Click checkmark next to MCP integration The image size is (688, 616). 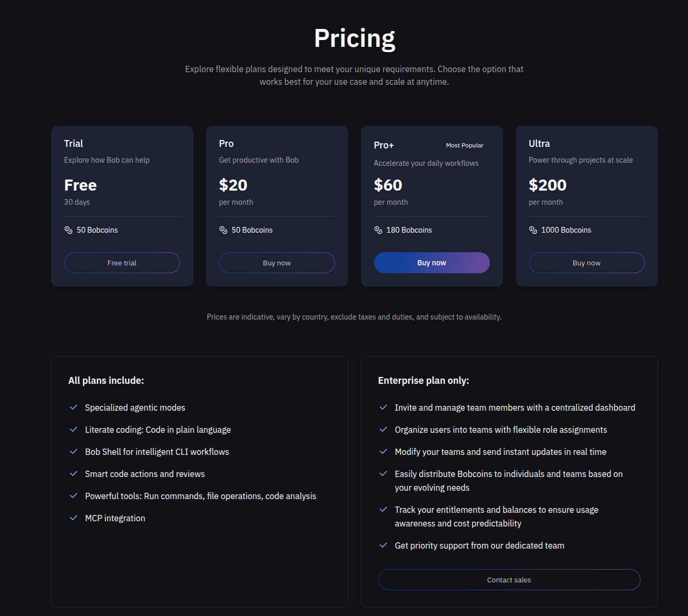click(74, 518)
